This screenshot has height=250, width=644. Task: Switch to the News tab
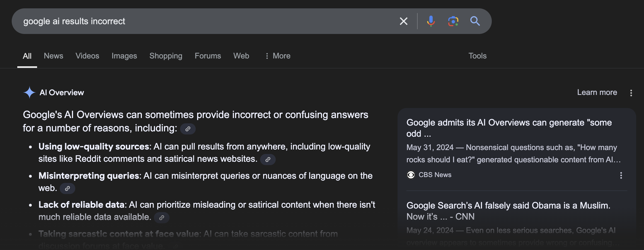(x=54, y=56)
